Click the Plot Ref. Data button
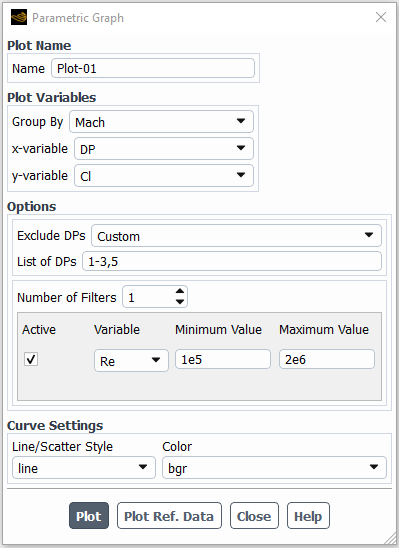Viewport: 399px width, 548px height. coord(169,516)
